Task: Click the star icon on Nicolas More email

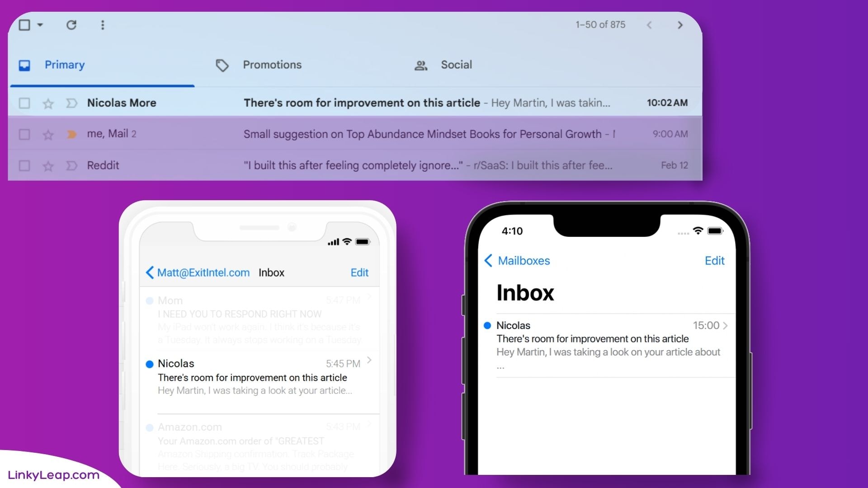Action: point(47,103)
